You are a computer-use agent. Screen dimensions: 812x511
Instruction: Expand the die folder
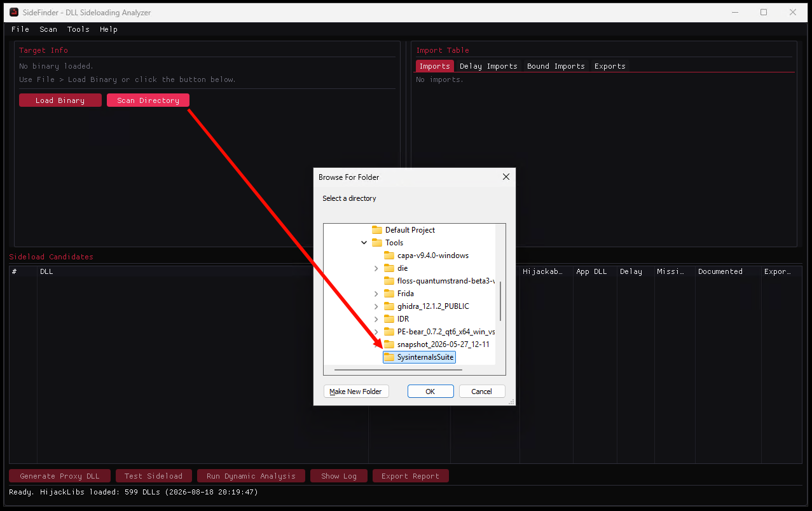pyautogui.click(x=376, y=268)
